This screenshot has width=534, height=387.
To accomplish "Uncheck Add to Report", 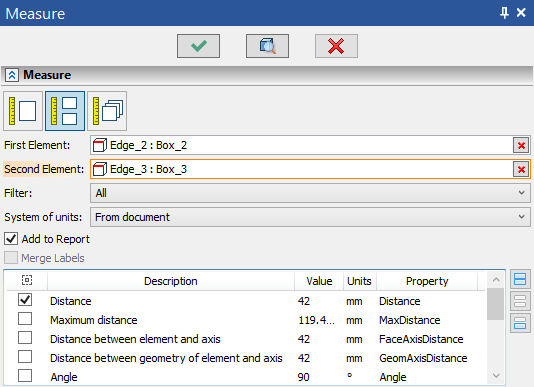I will pos(11,239).
